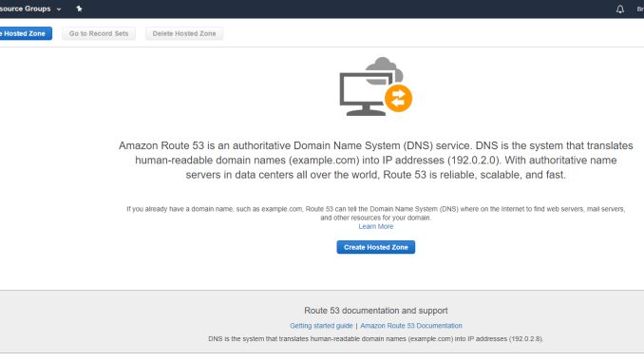Click the orange transfer arrows badge
The width and height of the screenshot is (644, 362).
(x=398, y=98)
